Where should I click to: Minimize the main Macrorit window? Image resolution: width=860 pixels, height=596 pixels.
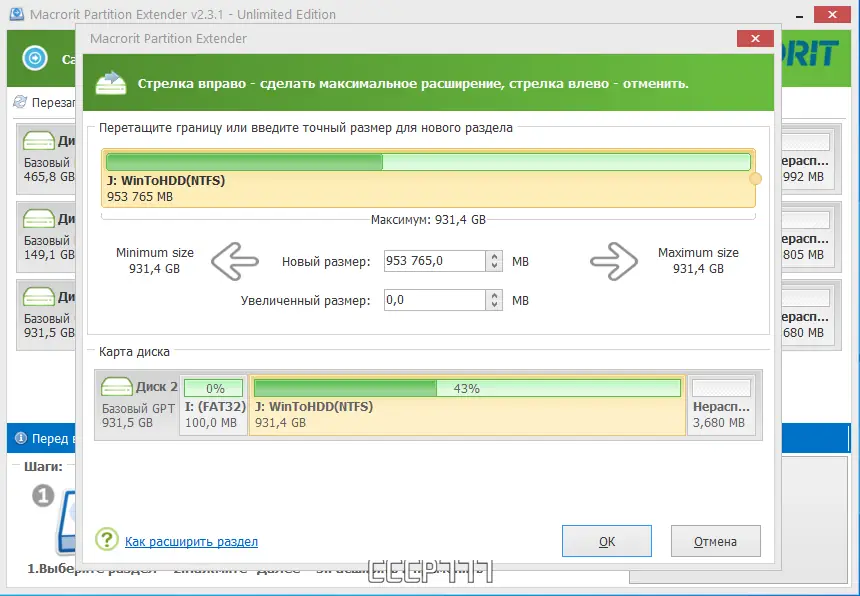(x=799, y=15)
